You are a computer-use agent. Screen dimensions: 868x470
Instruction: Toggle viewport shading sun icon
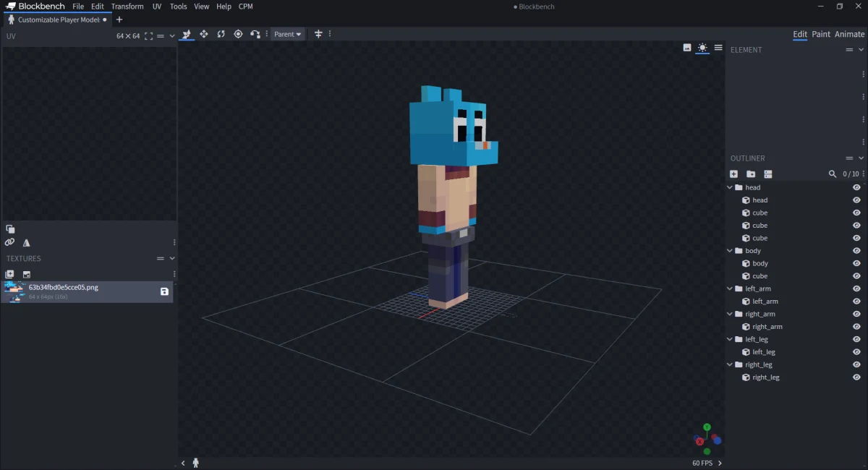(702, 48)
